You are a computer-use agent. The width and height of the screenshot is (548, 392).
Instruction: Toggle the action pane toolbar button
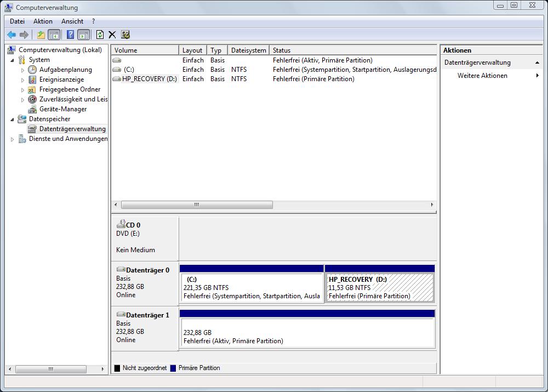tap(83, 35)
